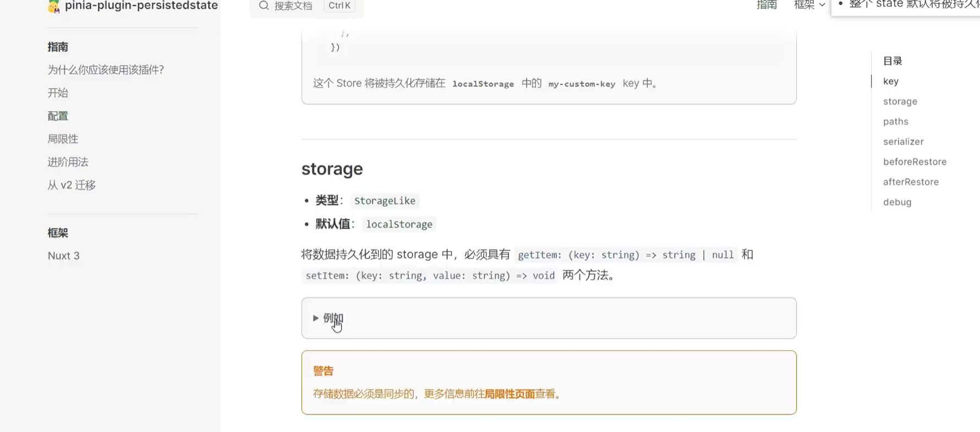
Task: Open the 进阶用法 sidebar entry
Action: 68,162
